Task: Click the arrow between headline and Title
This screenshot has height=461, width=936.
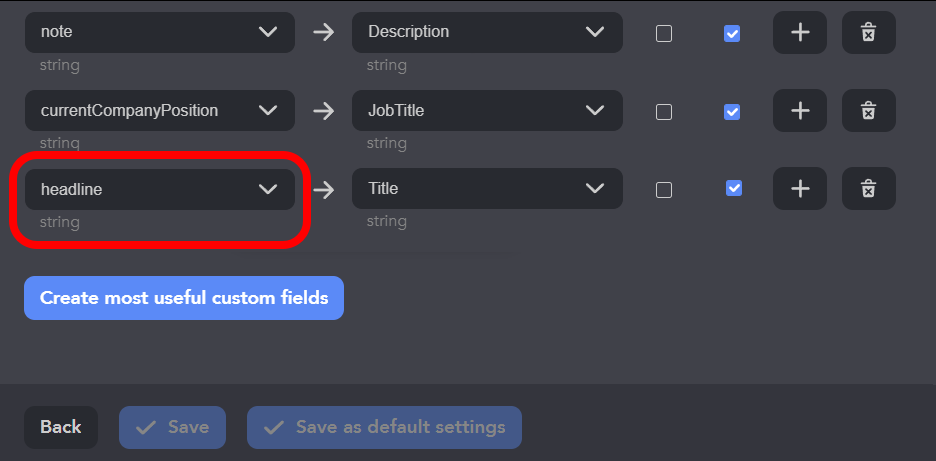Action: pyautogui.click(x=323, y=189)
